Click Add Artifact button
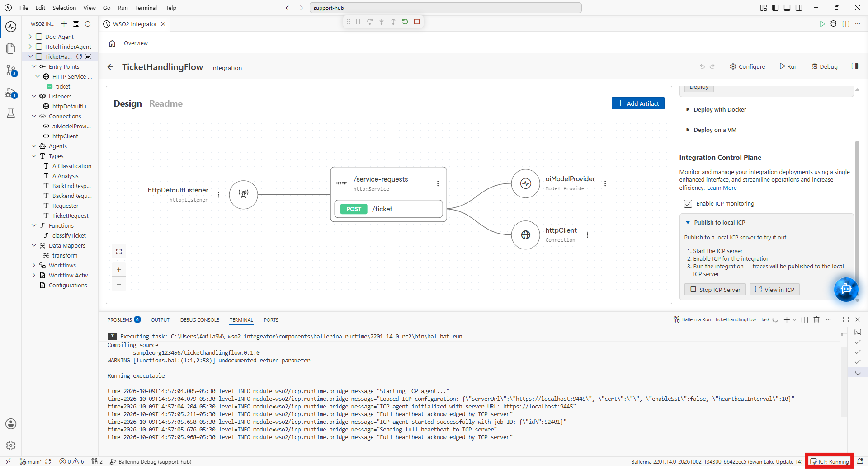The width and height of the screenshot is (868, 469). pyautogui.click(x=638, y=103)
